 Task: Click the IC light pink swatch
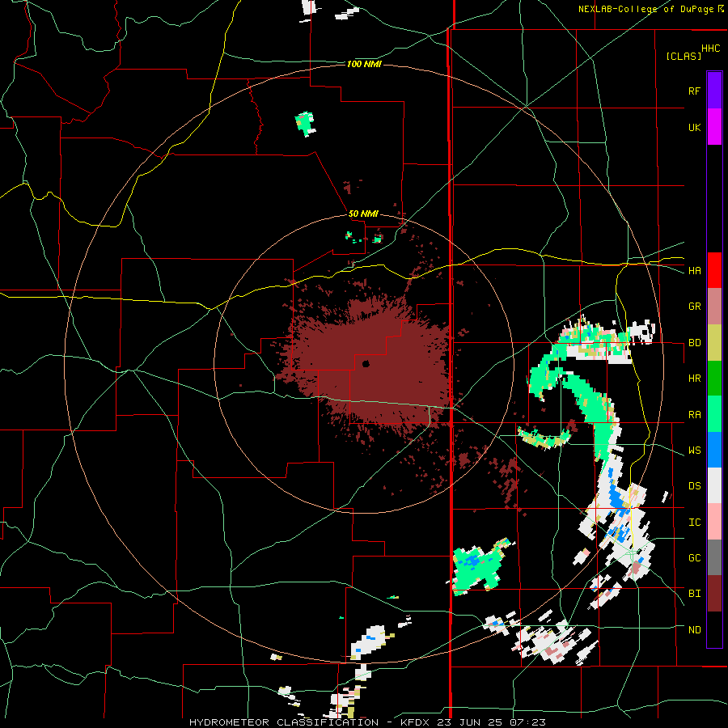[714, 522]
